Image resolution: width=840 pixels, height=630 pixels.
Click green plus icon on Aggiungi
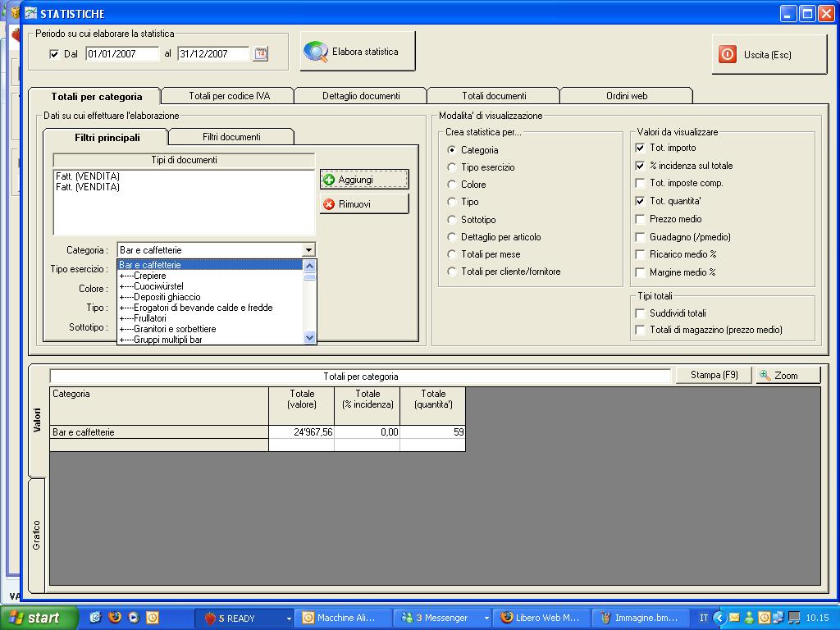329,180
